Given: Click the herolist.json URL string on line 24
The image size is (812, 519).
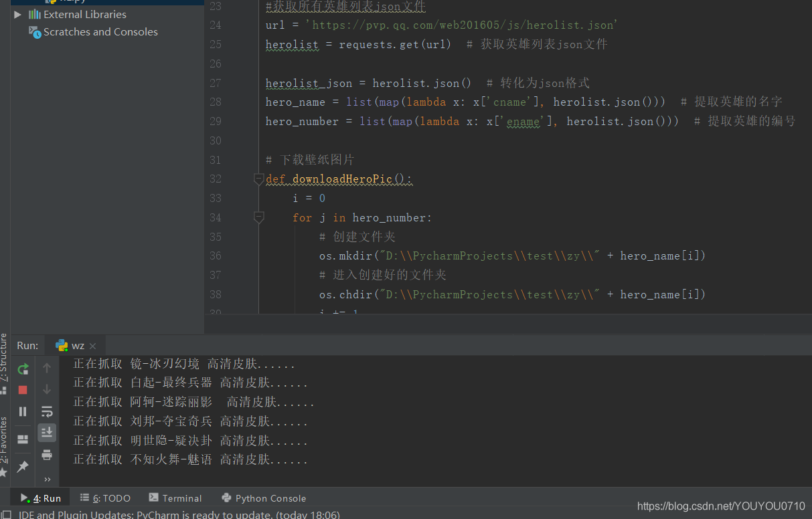Looking at the screenshot, I should click(x=461, y=25).
